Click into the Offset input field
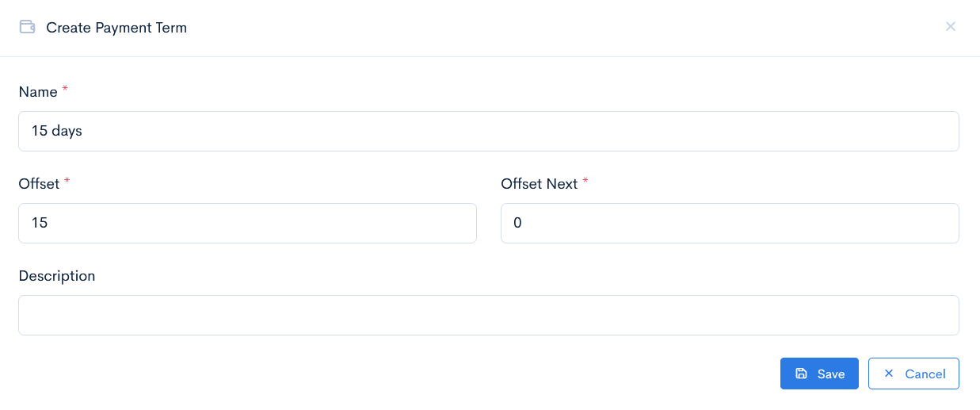980x410 pixels. click(x=247, y=223)
